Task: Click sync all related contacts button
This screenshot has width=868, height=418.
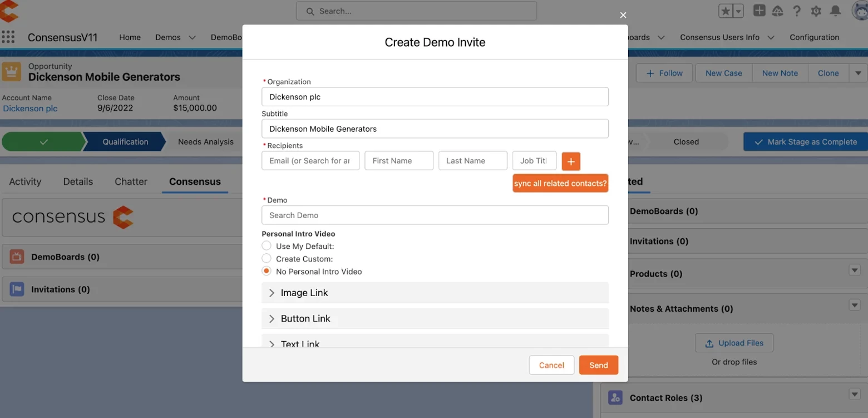Action: pos(560,183)
